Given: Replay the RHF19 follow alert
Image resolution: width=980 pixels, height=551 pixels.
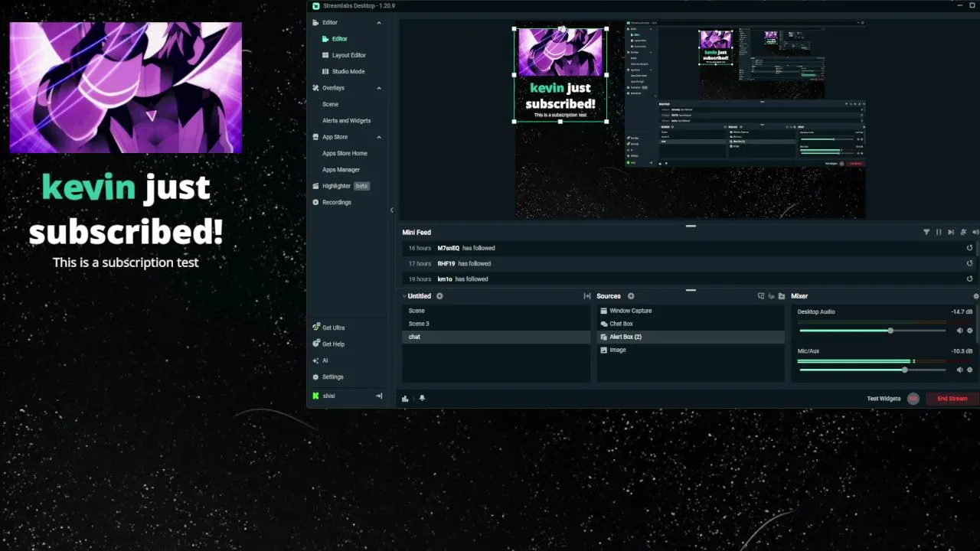Looking at the screenshot, I should coord(969,263).
